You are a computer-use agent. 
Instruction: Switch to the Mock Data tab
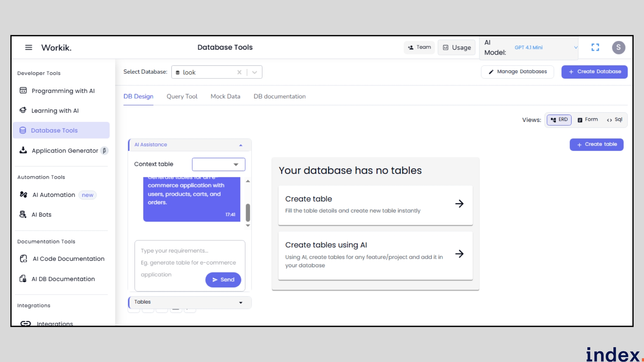225,97
